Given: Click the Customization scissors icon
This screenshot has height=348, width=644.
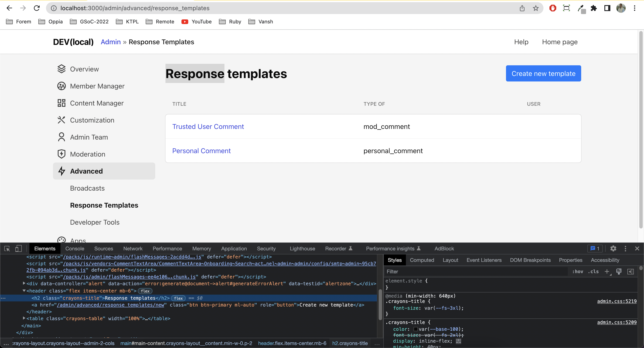Looking at the screenshot, I should (x=62, y=120).
